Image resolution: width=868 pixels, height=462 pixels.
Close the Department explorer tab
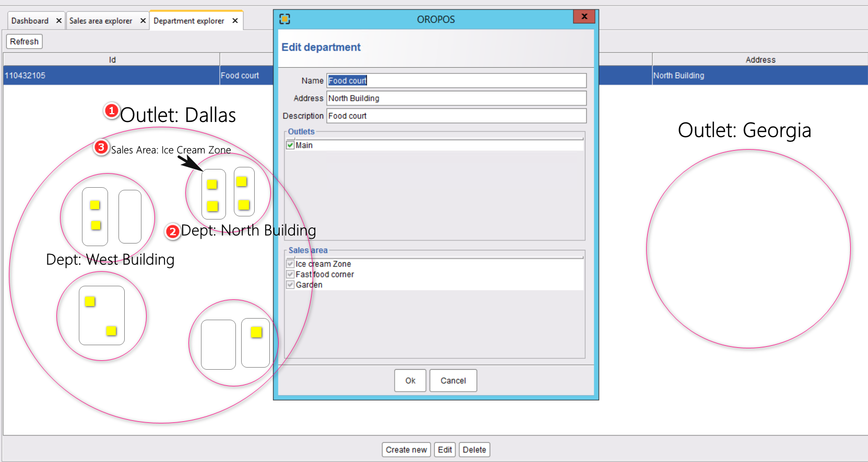tap(235, 21)
